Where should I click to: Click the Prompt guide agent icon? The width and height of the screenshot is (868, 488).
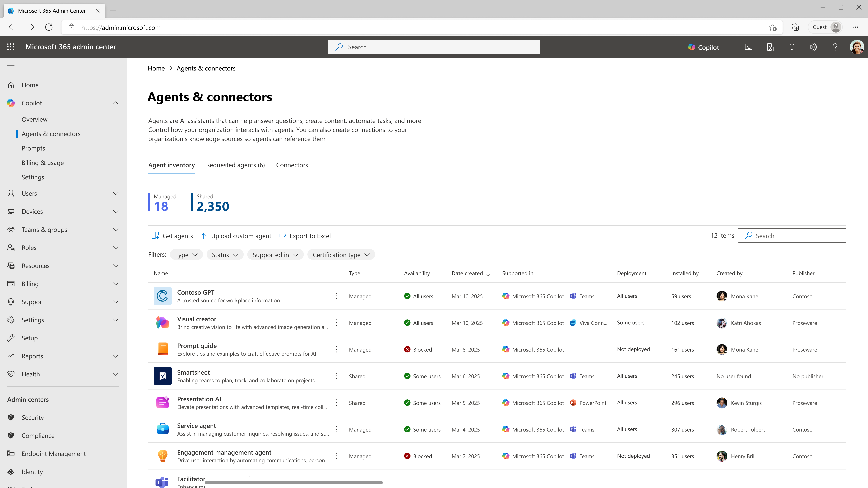pos(162,349)
